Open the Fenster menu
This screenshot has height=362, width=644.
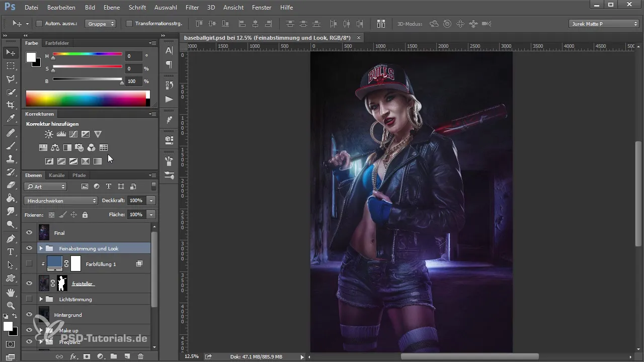(x=261, y=8)
